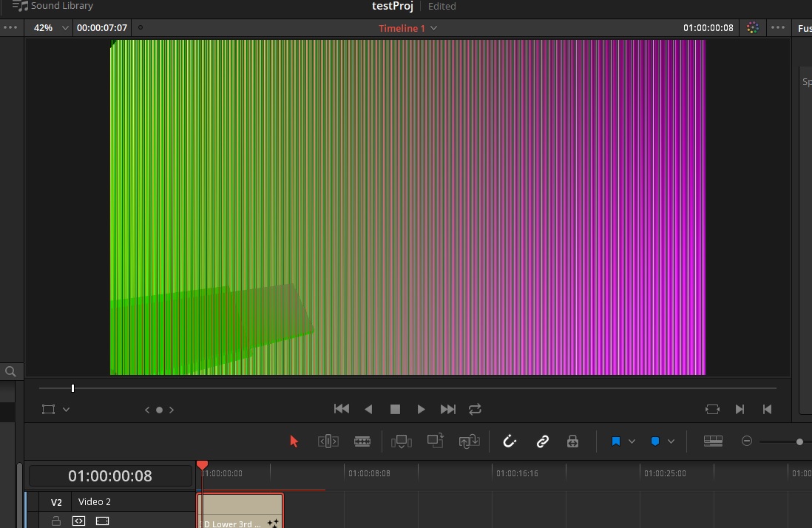Click the Overwrite Clip toolbar icon

coord(435,441)
